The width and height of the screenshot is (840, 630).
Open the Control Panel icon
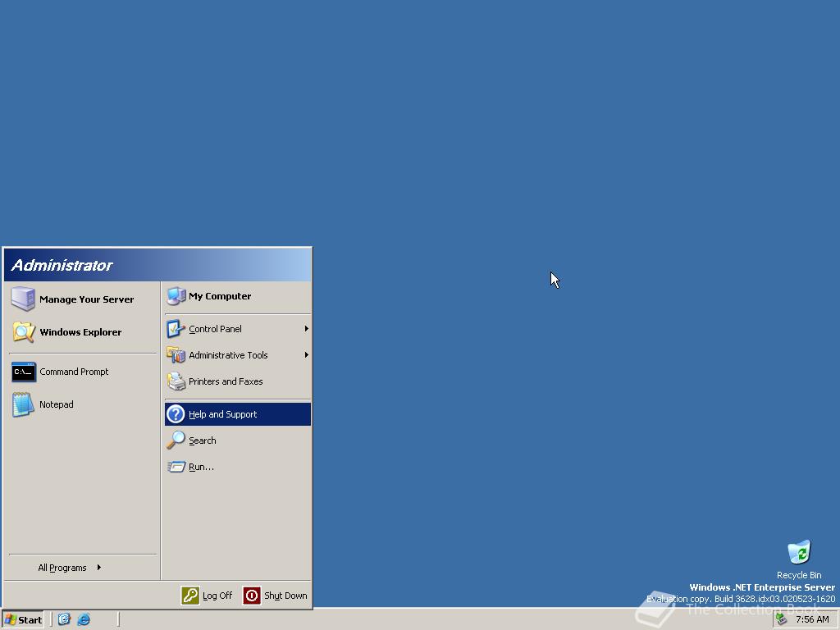pos(176,328)
